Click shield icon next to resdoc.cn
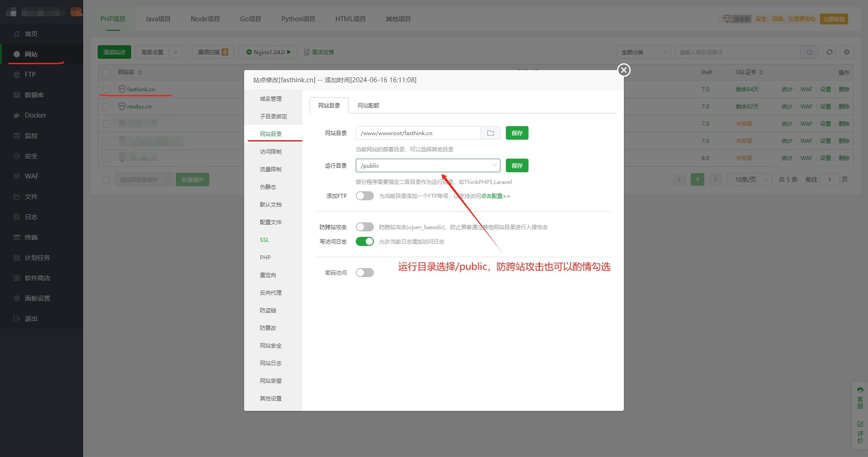This screenshot has width=868, height=457. pyautogui.click(x=122, y=106)
